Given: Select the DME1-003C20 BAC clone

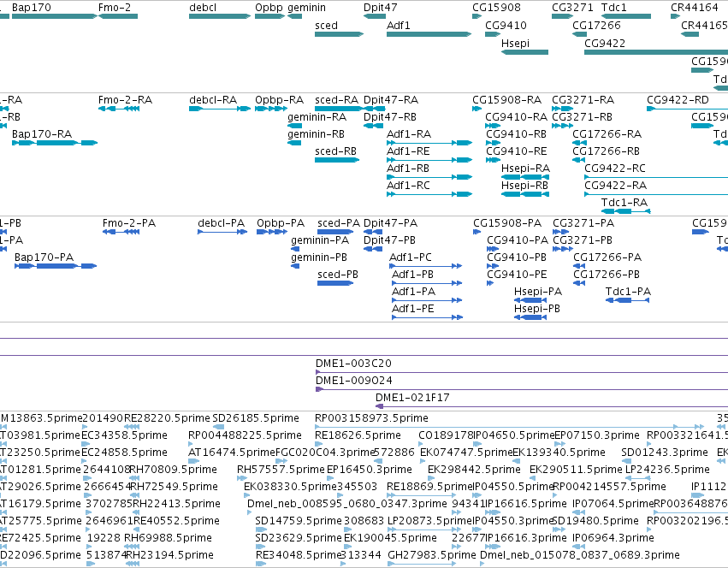Looking at the screenshot, I should coord(522,372).
